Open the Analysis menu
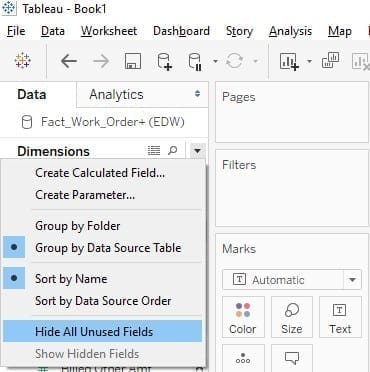Image resolution: width=370 pixels, height=372 pixels. pyautogui.click(x=290, y=31)
